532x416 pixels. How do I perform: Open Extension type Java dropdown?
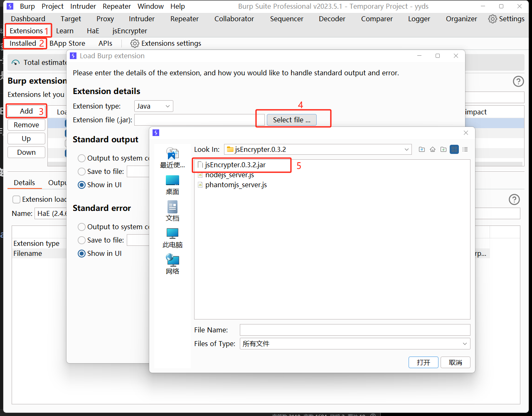[154, 106]
